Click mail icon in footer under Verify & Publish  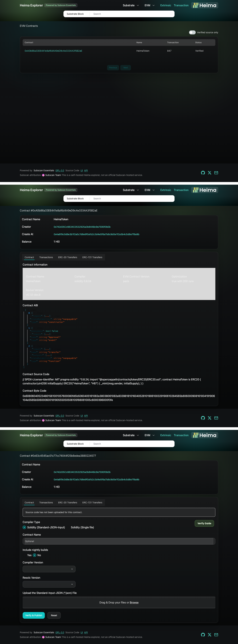(216, 635)
